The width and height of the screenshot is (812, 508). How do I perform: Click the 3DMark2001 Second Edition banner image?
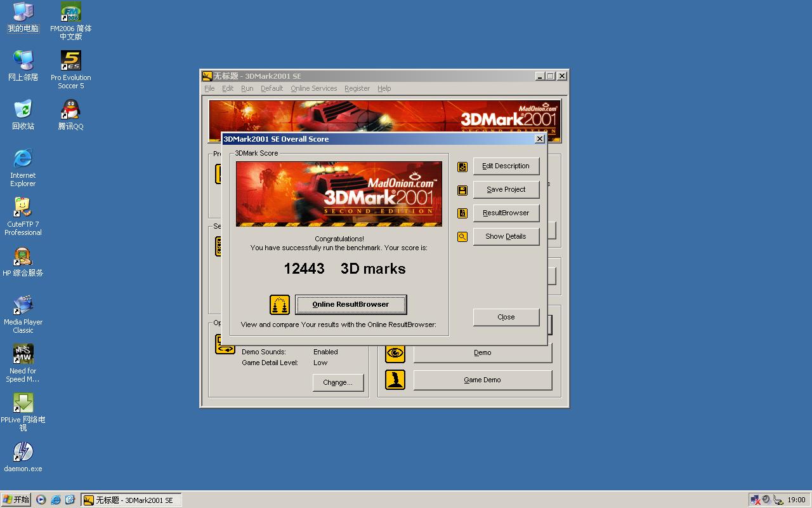click(339, 194)
